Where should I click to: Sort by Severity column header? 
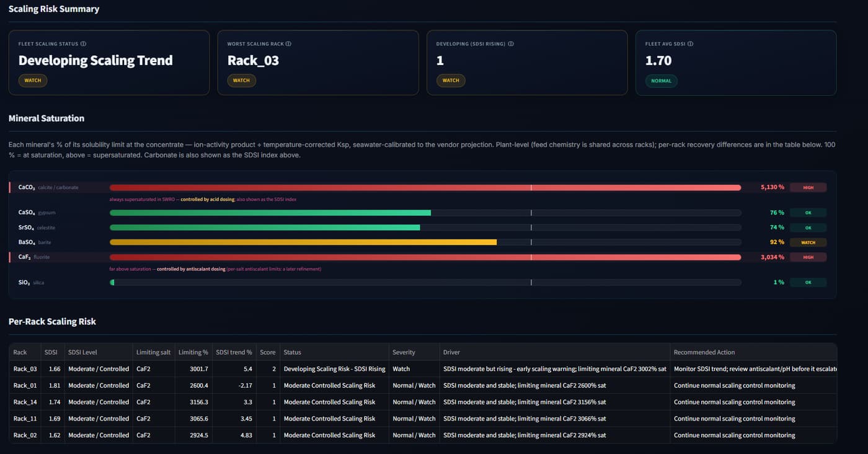tap(414, 352)
